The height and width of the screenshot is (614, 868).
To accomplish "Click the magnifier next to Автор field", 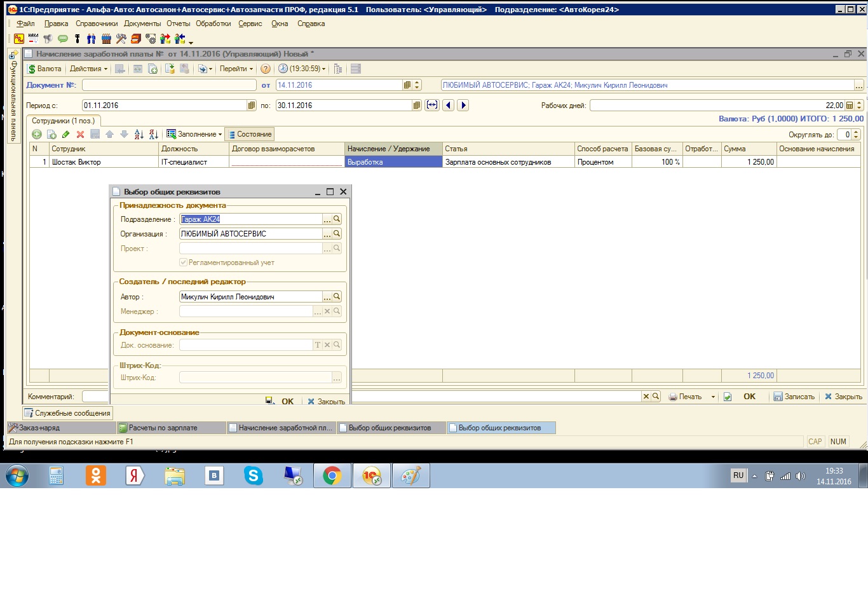I will click(337, 296).
